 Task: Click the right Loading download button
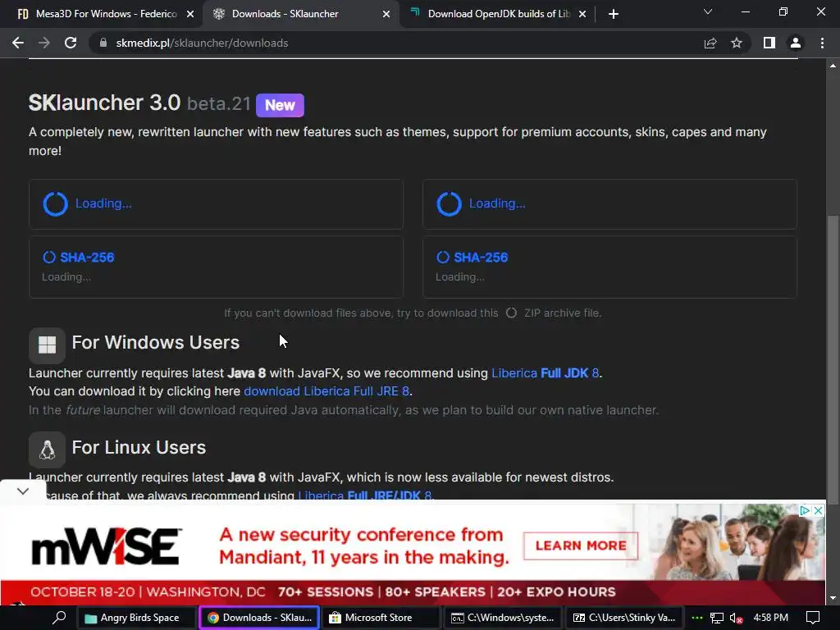click(x=609, y=204)
